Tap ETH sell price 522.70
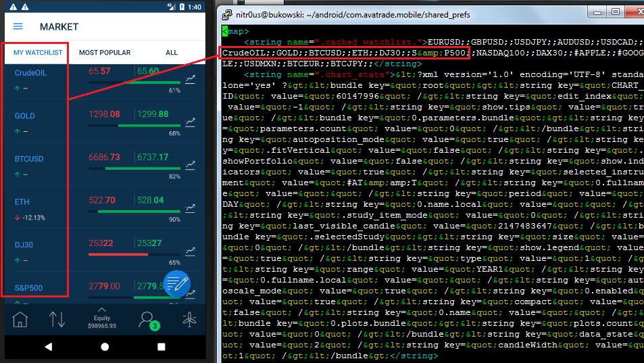Image resolution: width=644 pixels, height=363 pixels. (x=102, y=200)
